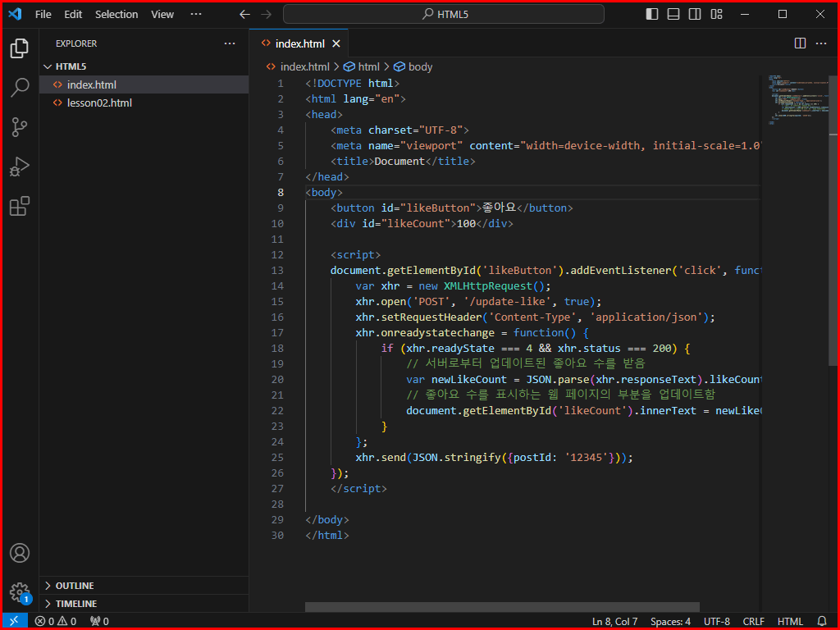Open notifications bell in status bar

point(822,622)
